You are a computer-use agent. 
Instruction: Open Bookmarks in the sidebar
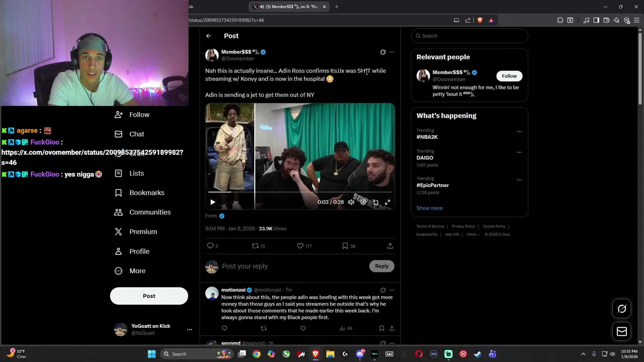point(140,193)
